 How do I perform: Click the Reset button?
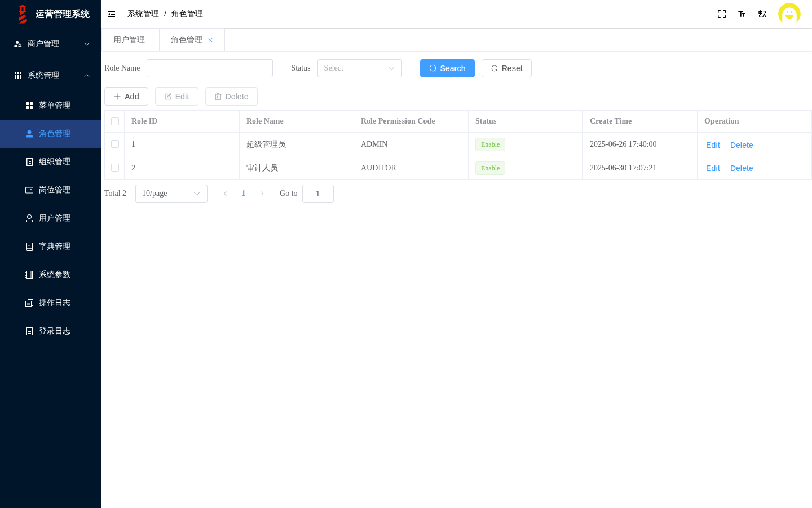coord(506,68)
